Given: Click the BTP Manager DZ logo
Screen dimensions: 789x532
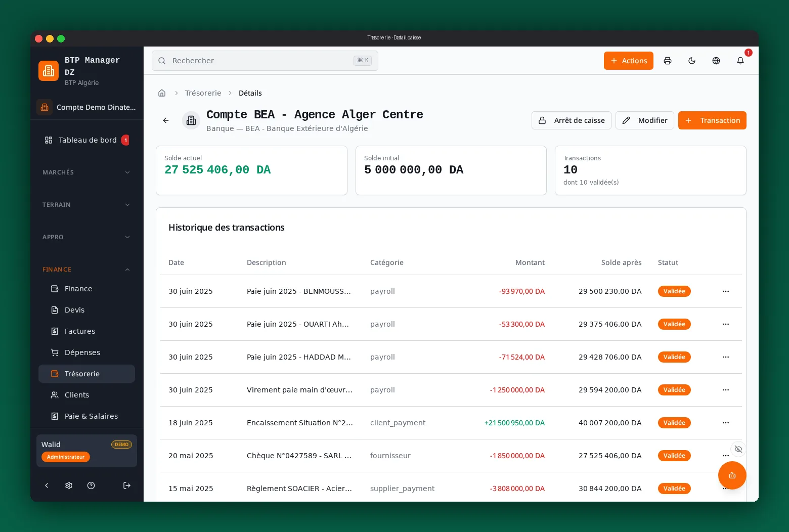Looking at the screenshot, I should 49,71.
